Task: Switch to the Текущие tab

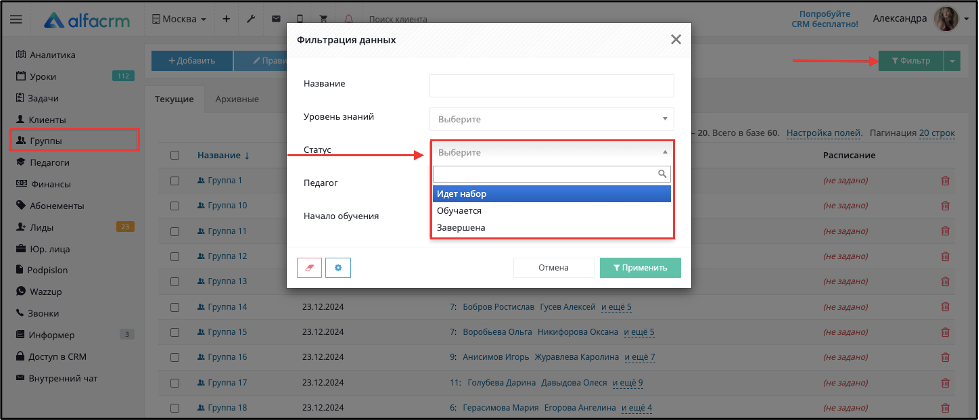Action: [x=175, y=99]
